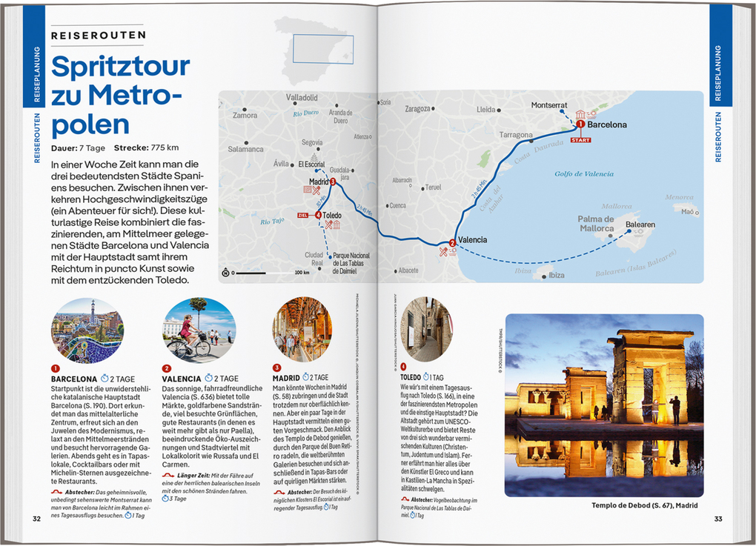Click the fork-and-knife icon below Madrid
Viewport: 756px width, 546px height.
coord(316,191)
